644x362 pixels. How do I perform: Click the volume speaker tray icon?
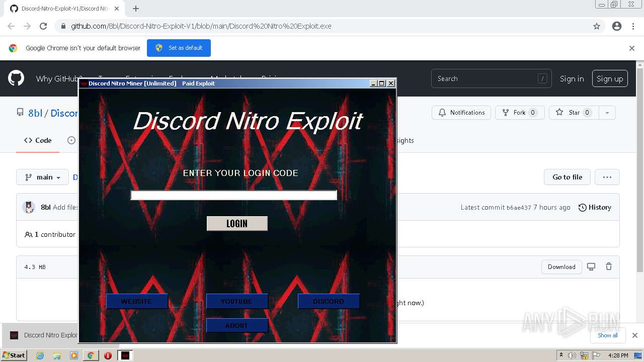coord(572,355)
